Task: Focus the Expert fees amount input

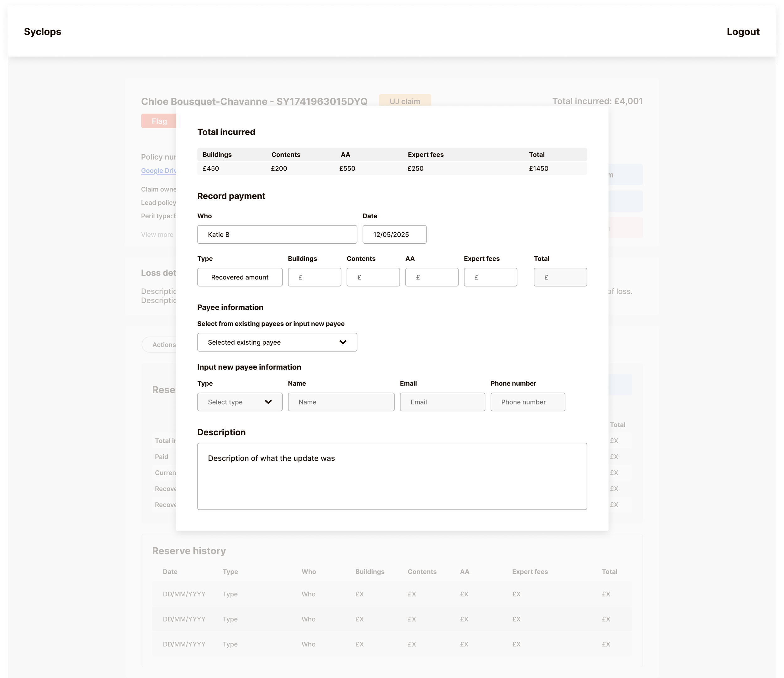Action: [x=490, y=277]
